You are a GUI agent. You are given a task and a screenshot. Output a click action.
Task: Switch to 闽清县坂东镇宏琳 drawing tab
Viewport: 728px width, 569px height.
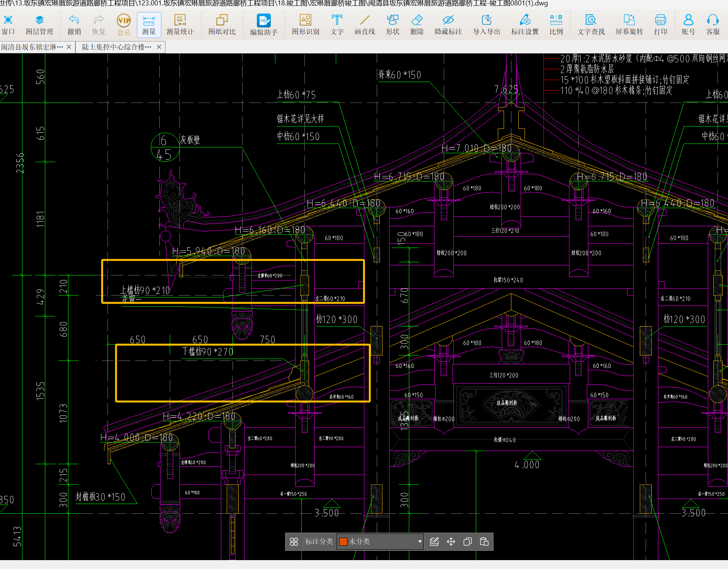pyautogui.click(x=32, y=47)
